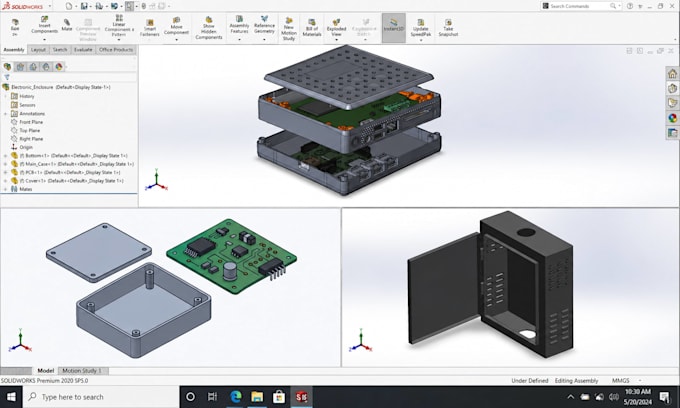The height and width of the screenshot is (408, 680).
Task: Open DimXpertManager tab icon
Action: click(x=46, y=66)
